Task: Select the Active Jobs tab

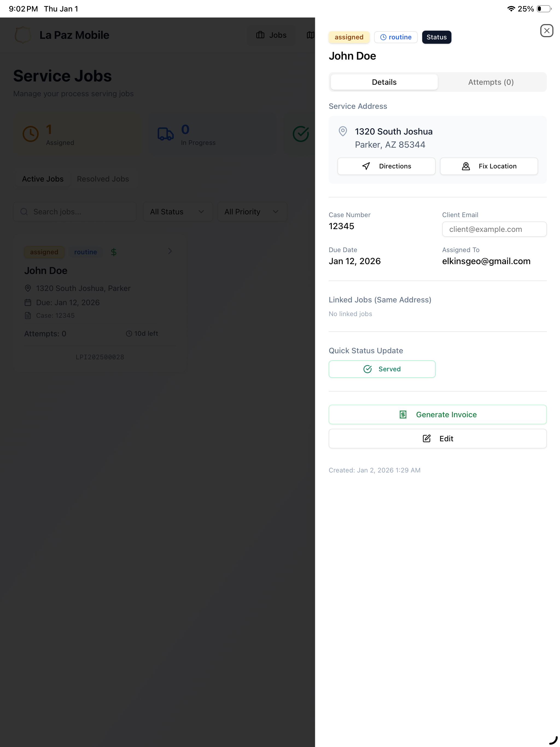Action: [43, 179]
